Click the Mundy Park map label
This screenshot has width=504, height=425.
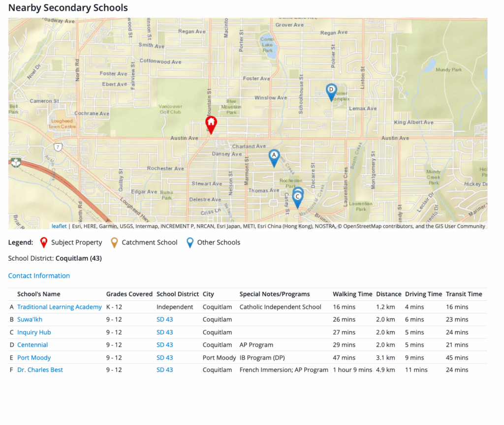coord(449,70)
